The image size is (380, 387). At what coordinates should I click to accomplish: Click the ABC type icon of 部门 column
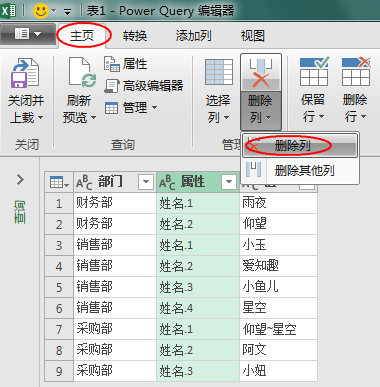click(83, 182)
